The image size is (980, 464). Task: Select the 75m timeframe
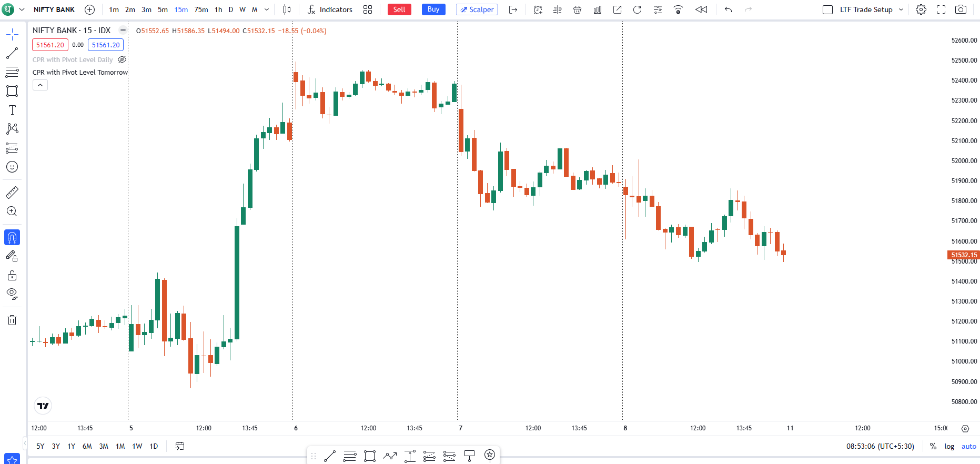tap(201, 9)
